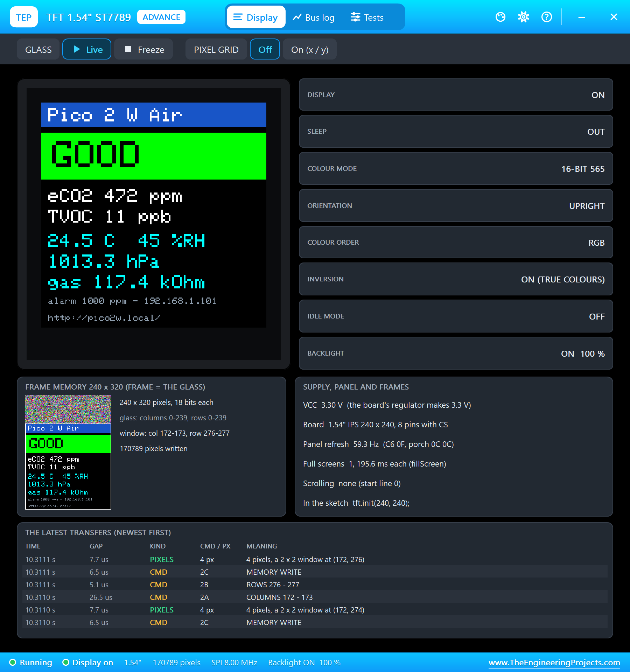Viewport: 630px width, 672px height.
Task: Select transfer row 'COLUMNS 172 - 173'
Action: pyautogui.click(x=314, y=597)
